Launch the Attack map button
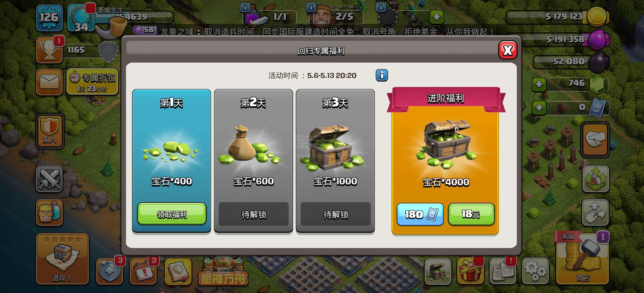This screenshot has width=644, height=293. 62,259
